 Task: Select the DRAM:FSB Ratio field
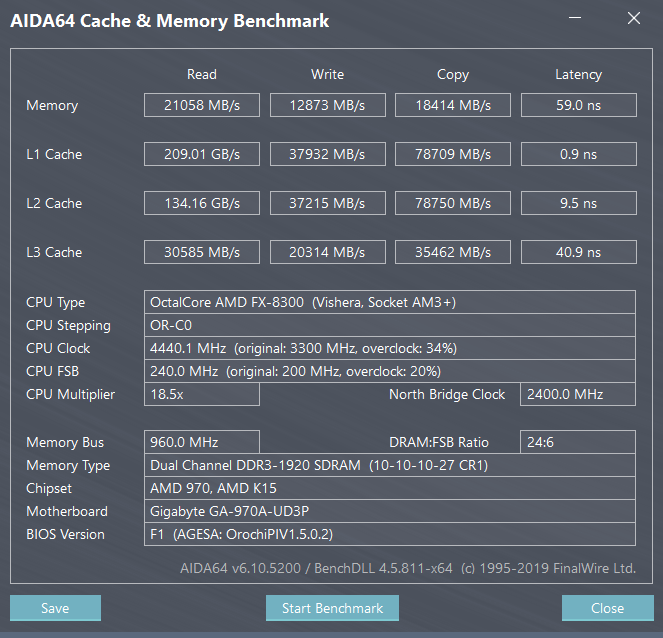click(578, 442)
